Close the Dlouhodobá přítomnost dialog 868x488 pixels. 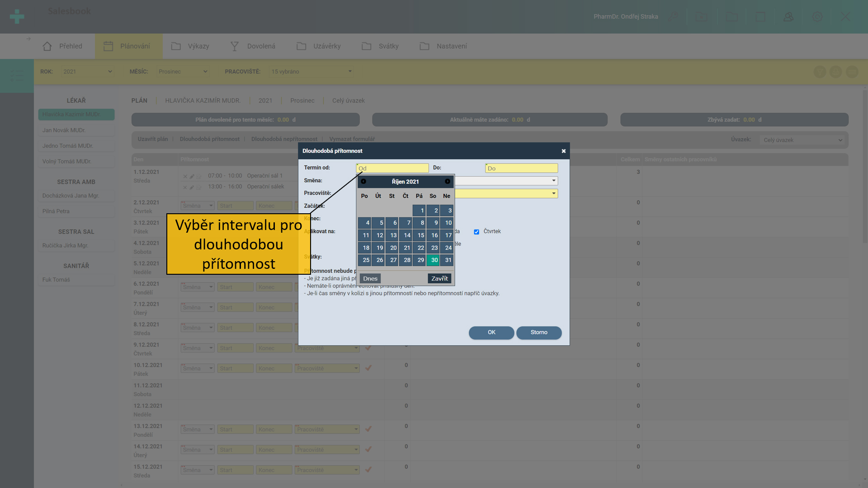pyautogui.click(x=563, y=151)
